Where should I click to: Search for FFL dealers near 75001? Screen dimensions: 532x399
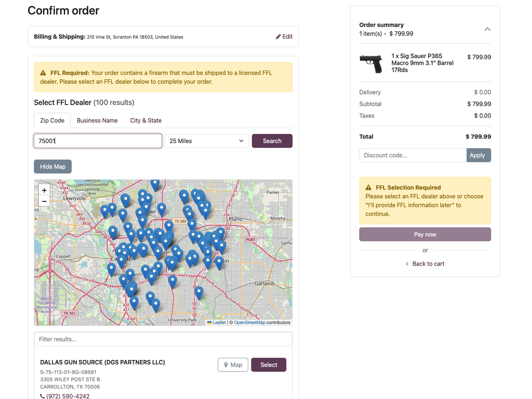[x=272, y=141]
